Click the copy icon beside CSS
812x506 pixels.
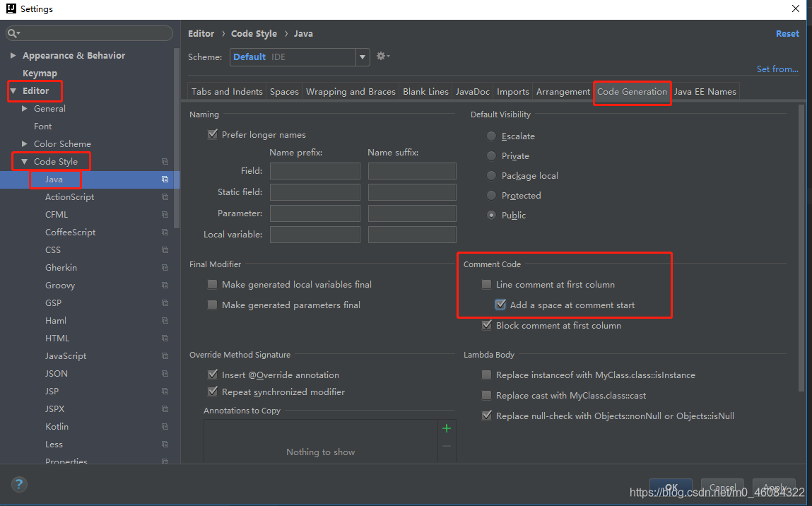click(165, 249)
